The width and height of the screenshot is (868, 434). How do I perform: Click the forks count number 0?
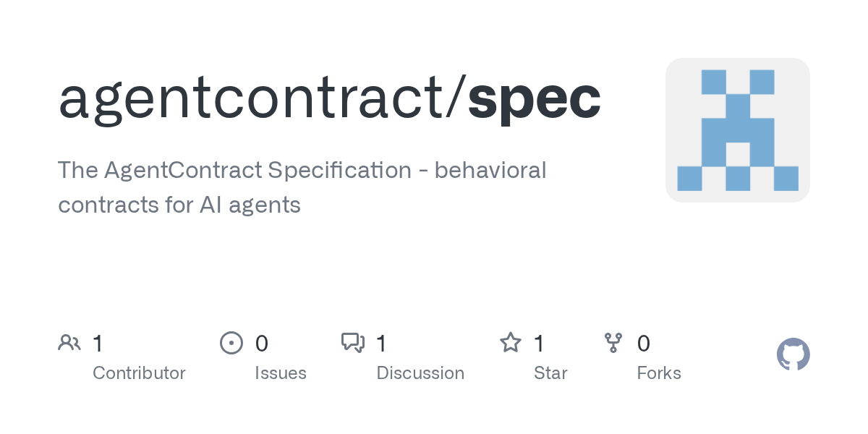643,344
